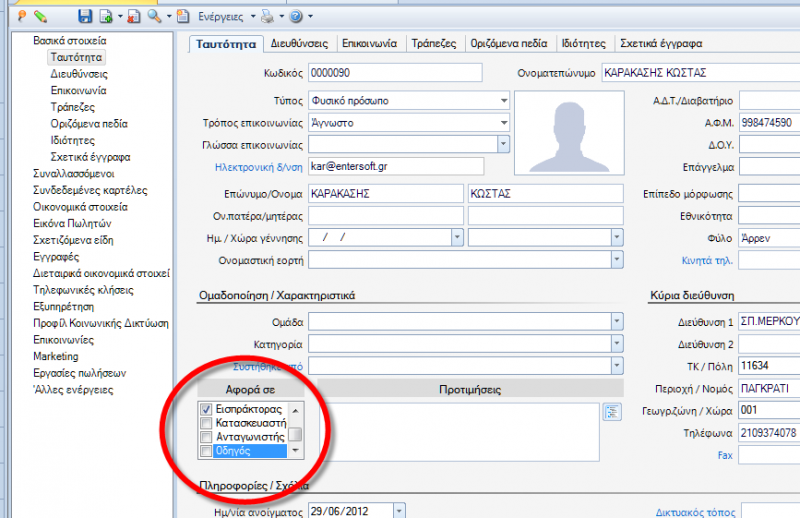Open the Κατηγορία dropdown
Image resolution: width=800 pixels, height=518 pixels.
coord(617,343)
